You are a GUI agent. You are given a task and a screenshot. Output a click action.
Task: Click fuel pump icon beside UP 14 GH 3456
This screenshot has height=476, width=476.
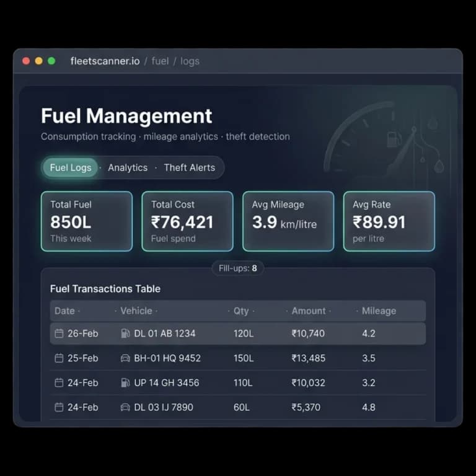125,382
